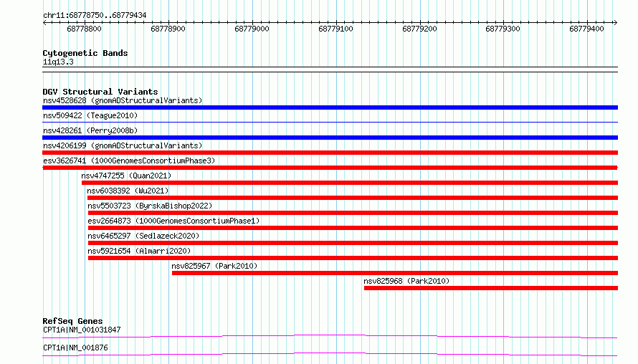Screen dimensions: 638x364
Task: Click the chr11:68778750..68779434 region label
Action: pyautogui.click(x=95, y=15)
